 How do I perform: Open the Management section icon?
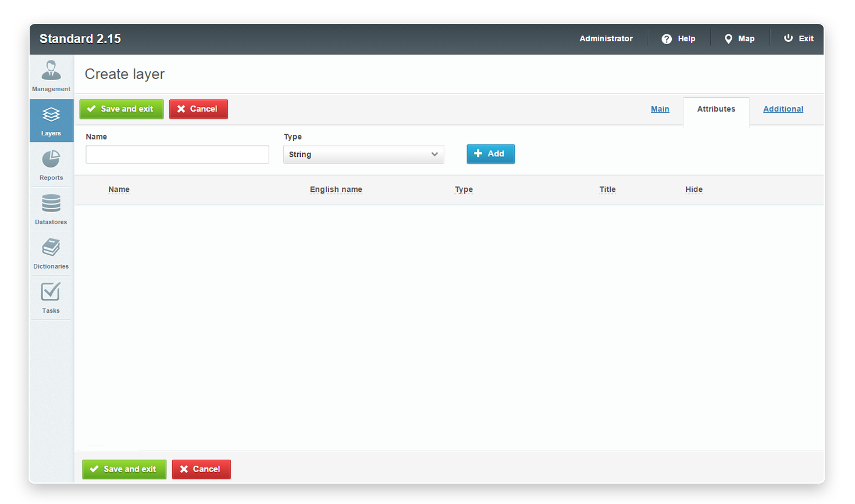point(51,71)
